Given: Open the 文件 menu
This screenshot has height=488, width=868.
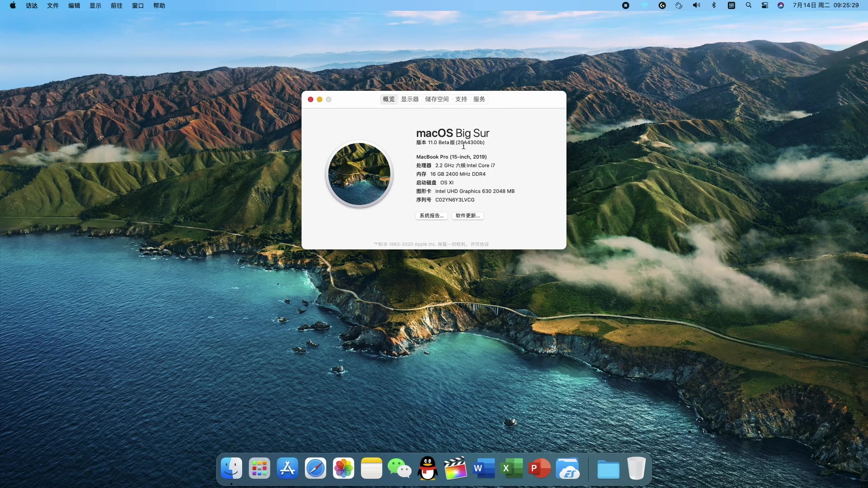Looking at the screenshot, I should tap(53, 5).
